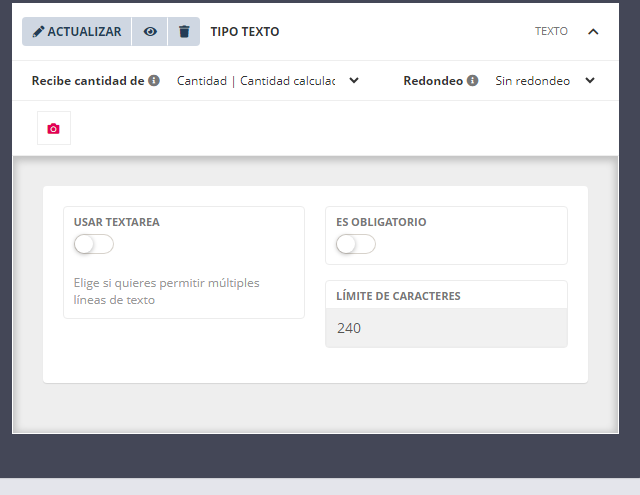Screen dimensions: 640x495
Task: Click the TEXTO type label
Action: [551, 32]
